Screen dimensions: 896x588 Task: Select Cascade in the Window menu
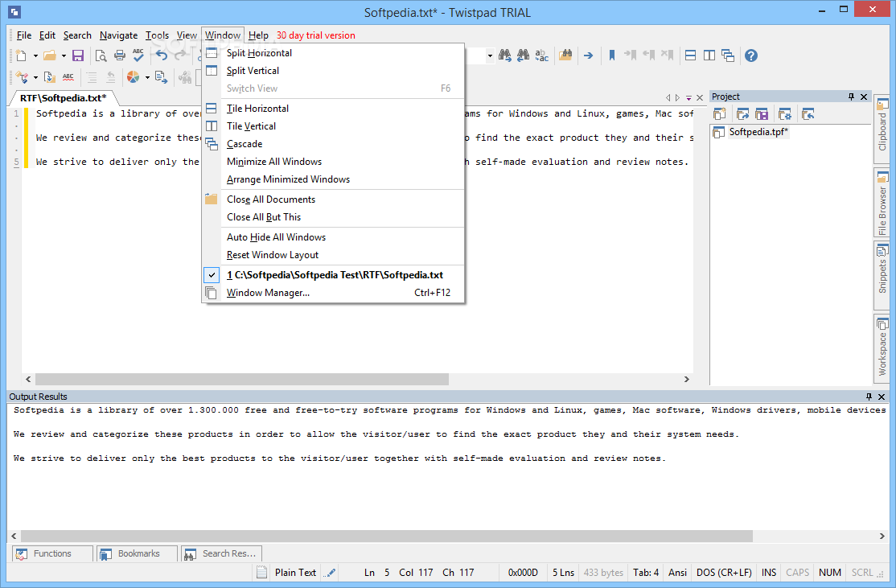click(x=334, y=144)
